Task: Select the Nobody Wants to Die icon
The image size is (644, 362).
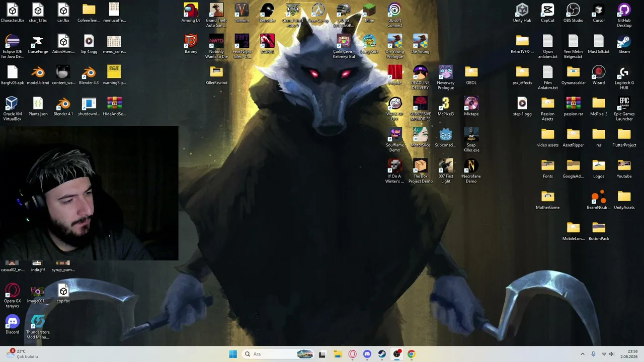Action: coord(216,46)
